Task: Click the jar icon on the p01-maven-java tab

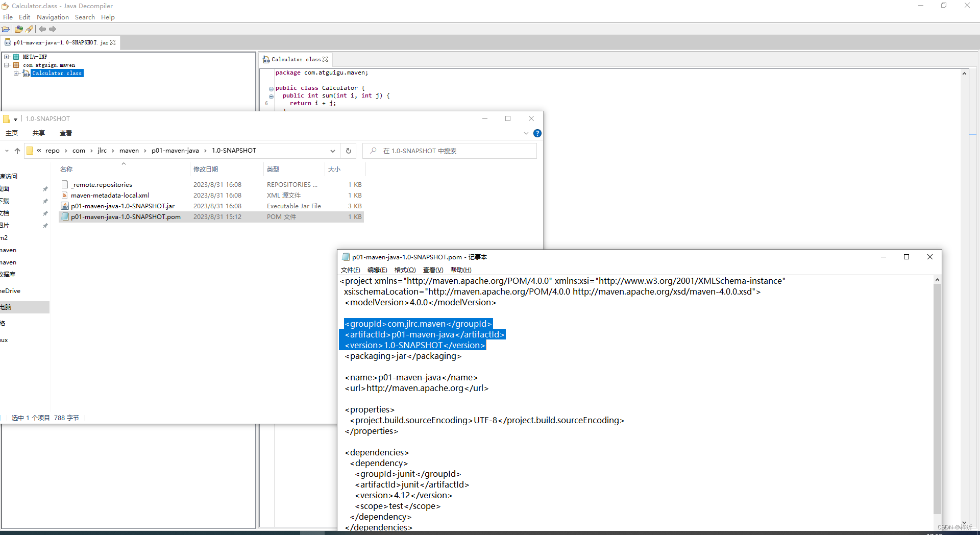Action: click(x=7, y=42)
